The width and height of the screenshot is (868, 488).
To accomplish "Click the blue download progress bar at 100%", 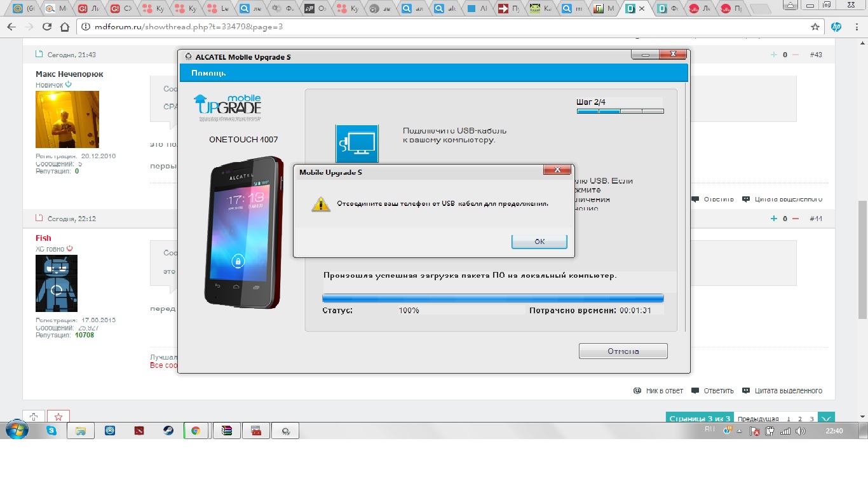I will pos(492,298).
